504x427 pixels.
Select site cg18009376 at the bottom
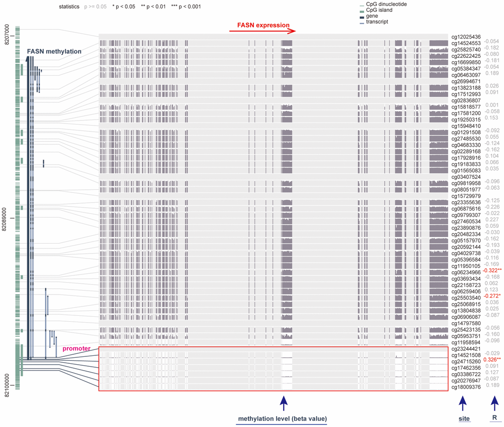pyautogui.click(x=465, y=387)
